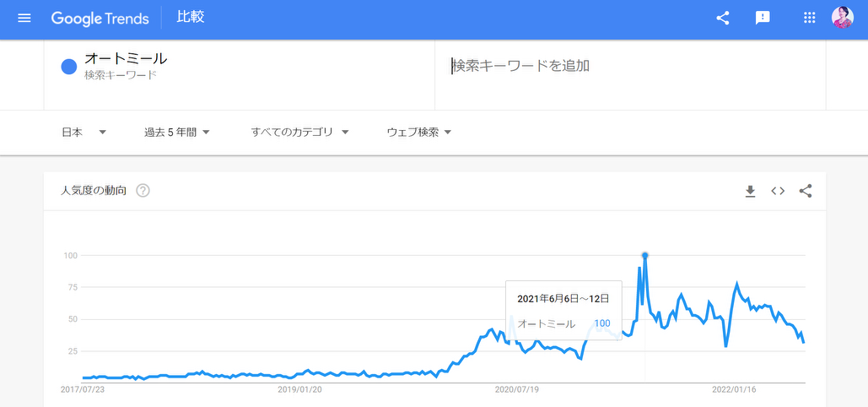Image resolution: width=868 pixels, height=407 pixels.
Task: Show help for 人気度の動向
Action: [x=143, y=192]
